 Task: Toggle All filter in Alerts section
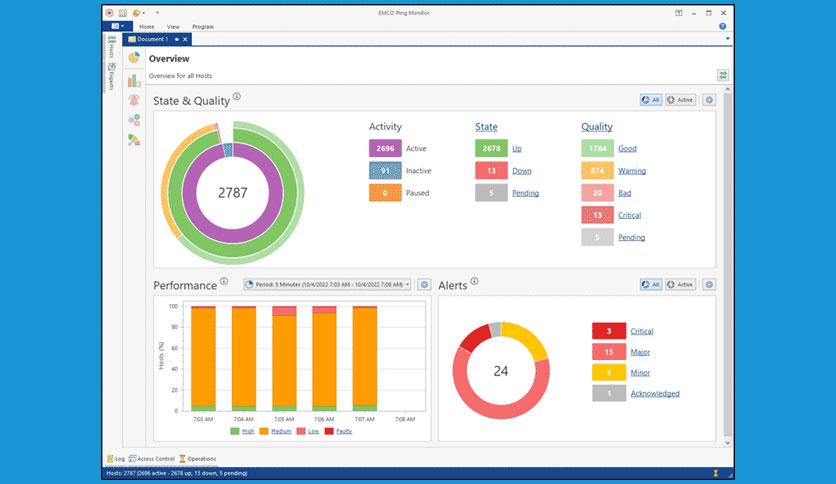[x=651, y=285]
